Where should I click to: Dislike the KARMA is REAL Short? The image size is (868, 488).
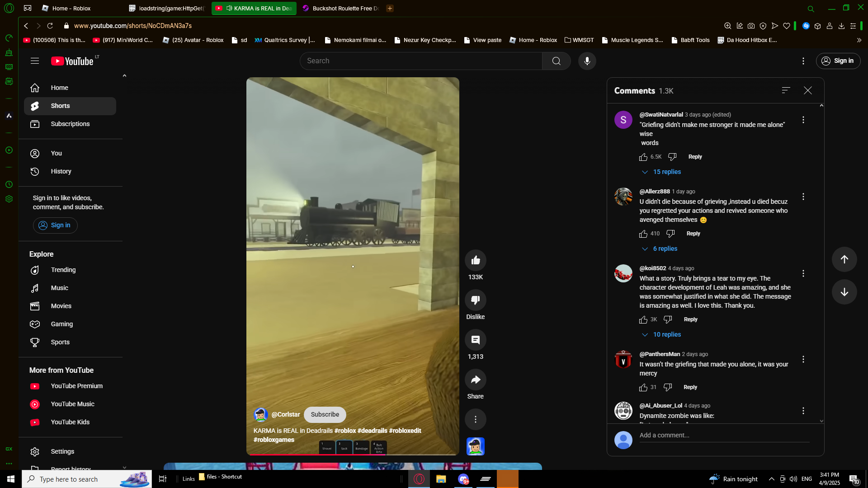coord(475,300)
